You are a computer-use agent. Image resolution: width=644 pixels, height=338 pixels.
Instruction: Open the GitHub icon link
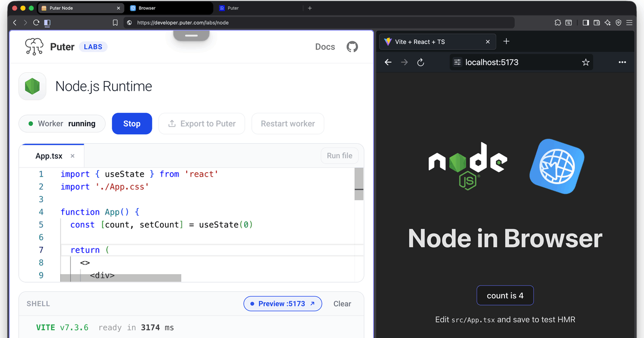click(352, 47)
